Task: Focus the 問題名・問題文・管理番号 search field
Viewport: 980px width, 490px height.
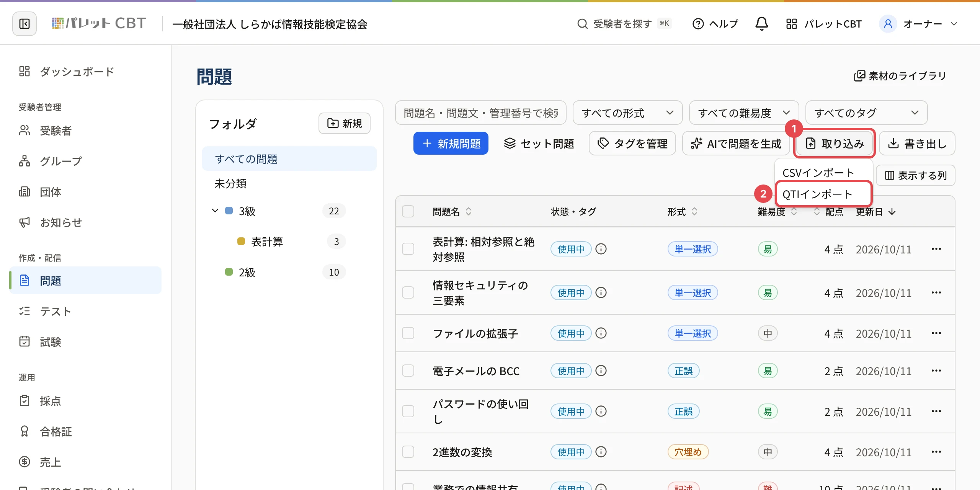Action: pyautogui.click(x=481, y=113)
